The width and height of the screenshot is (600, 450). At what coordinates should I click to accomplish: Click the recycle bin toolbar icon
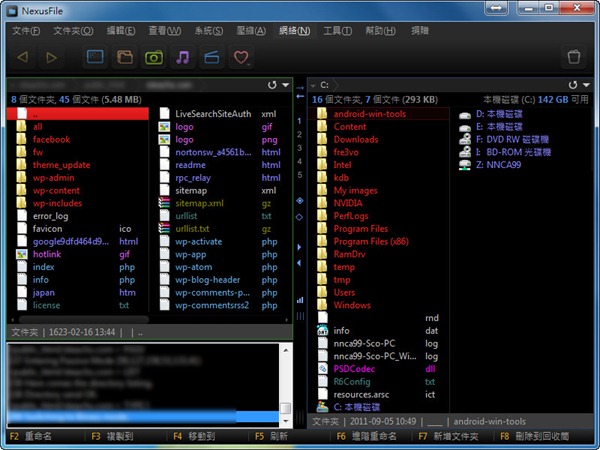pyautogui.click(x=573, y=58)
